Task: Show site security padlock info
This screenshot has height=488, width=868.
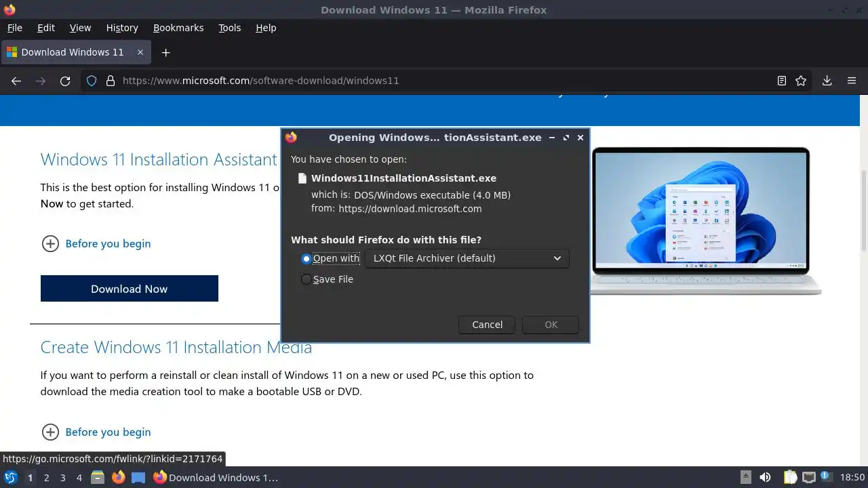Action: pyautogui.click(x=111, y=81)
